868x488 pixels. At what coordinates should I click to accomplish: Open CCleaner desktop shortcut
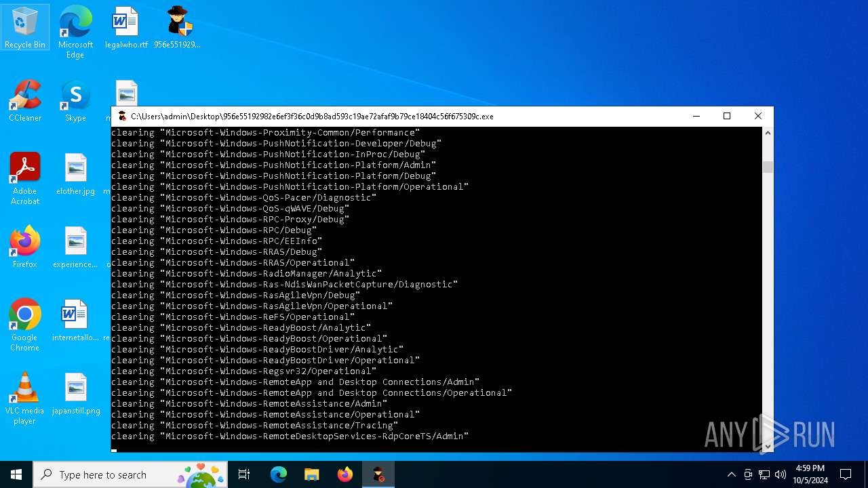(x=25, y=101)
